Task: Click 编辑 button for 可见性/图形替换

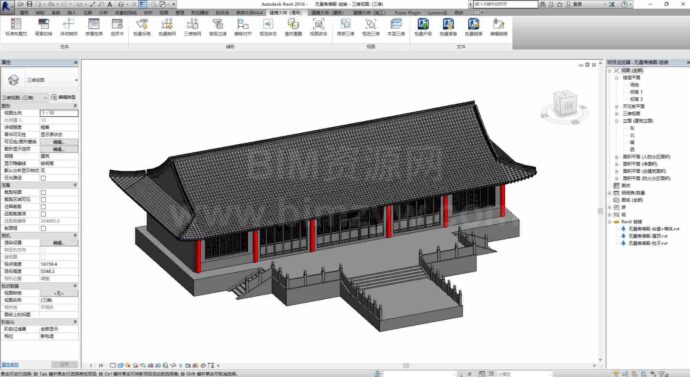Action: click(x=59, y=142)
